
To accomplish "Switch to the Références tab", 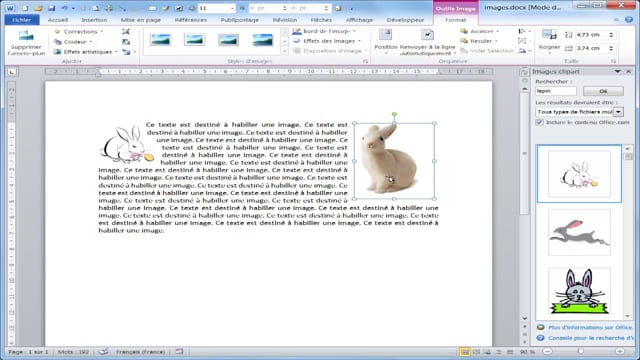I will coord(191,20).
